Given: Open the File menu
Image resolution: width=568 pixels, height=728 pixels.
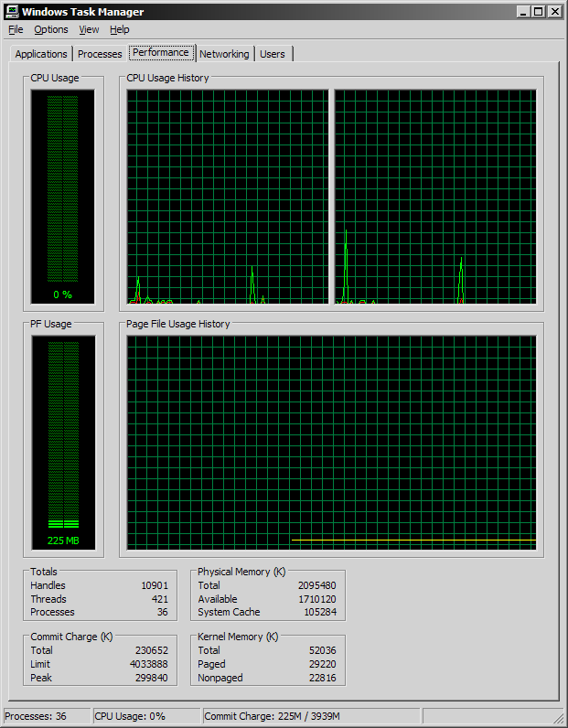Looking at the screenshot, I should pos(16,29).
